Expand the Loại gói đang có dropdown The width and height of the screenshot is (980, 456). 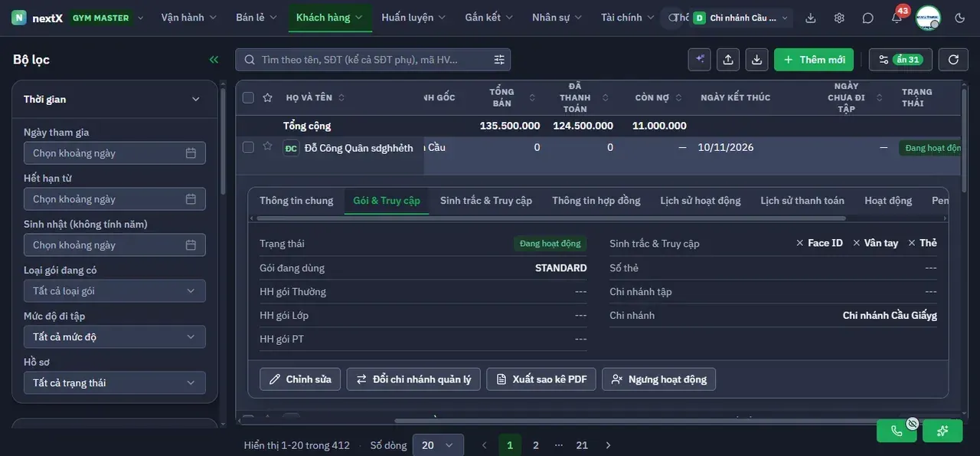[115, 291]
